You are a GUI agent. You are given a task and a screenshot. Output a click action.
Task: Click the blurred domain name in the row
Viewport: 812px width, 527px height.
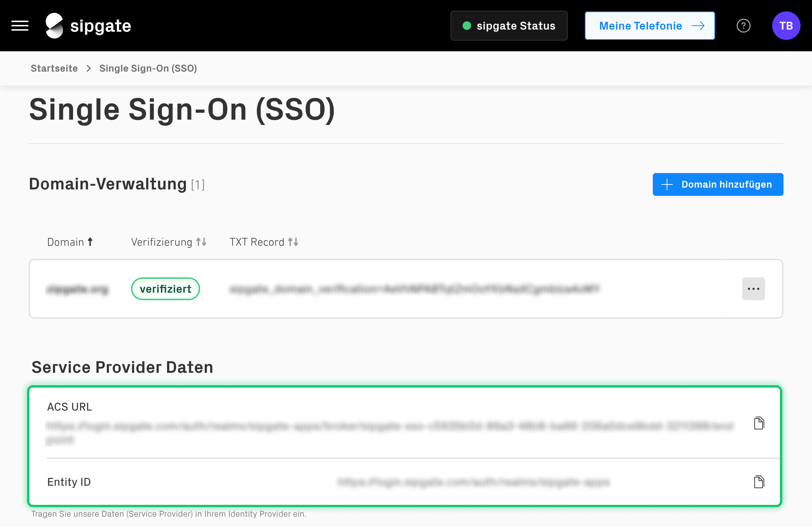click(77, 289)
